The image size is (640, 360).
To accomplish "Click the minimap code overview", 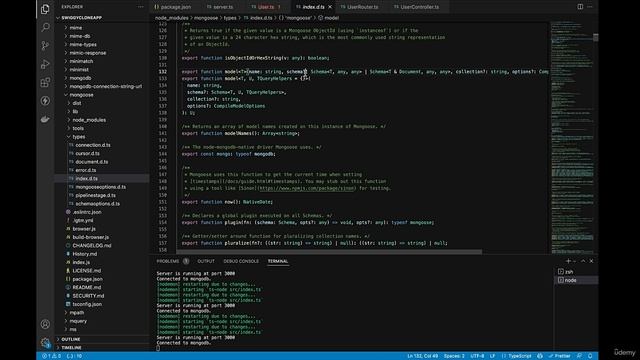I will coord(571,137).
